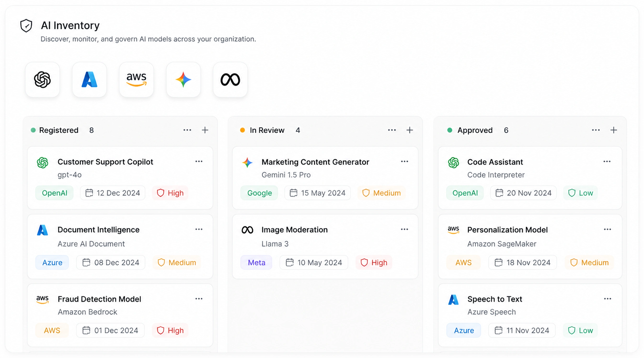The width and height of the screenshot is (644, 358).
Task: Select the OpenAI provider tile
Action: point(42,80)
